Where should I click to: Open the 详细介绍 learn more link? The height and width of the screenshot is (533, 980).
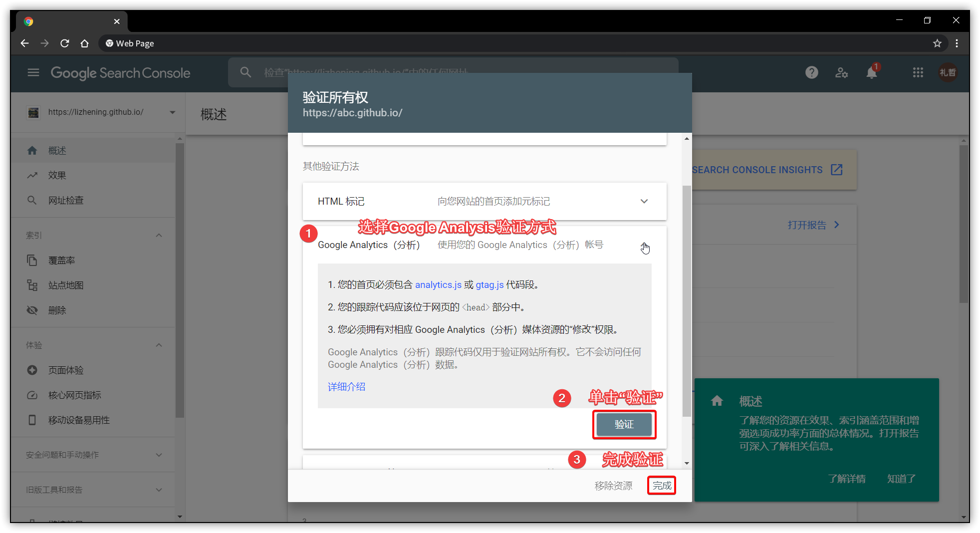coord(346,386)
